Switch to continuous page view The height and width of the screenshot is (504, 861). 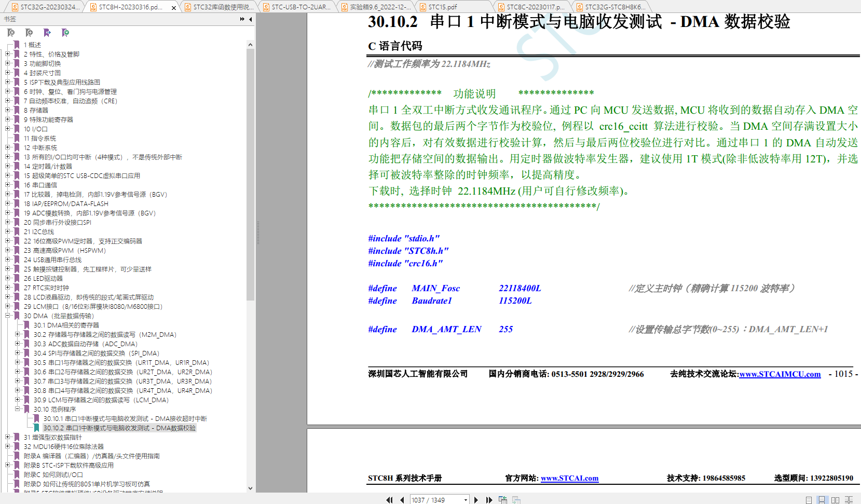pos(822,500)
